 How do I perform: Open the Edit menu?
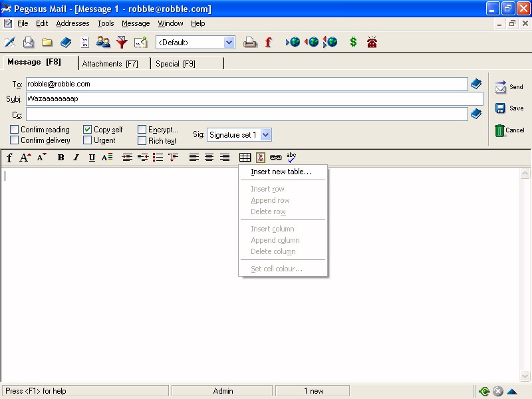[42, 23]
